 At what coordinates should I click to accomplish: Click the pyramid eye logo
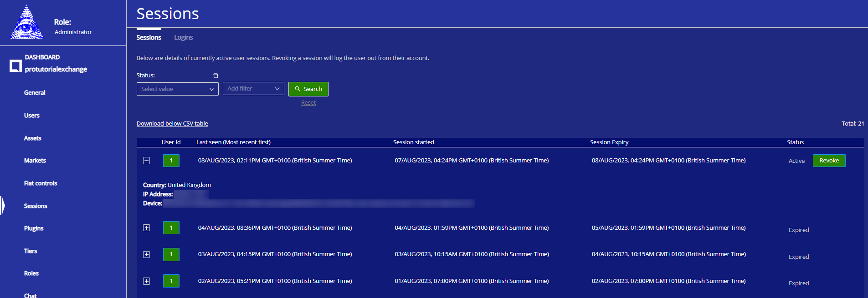pyautogui.click(x=27, y=22)
